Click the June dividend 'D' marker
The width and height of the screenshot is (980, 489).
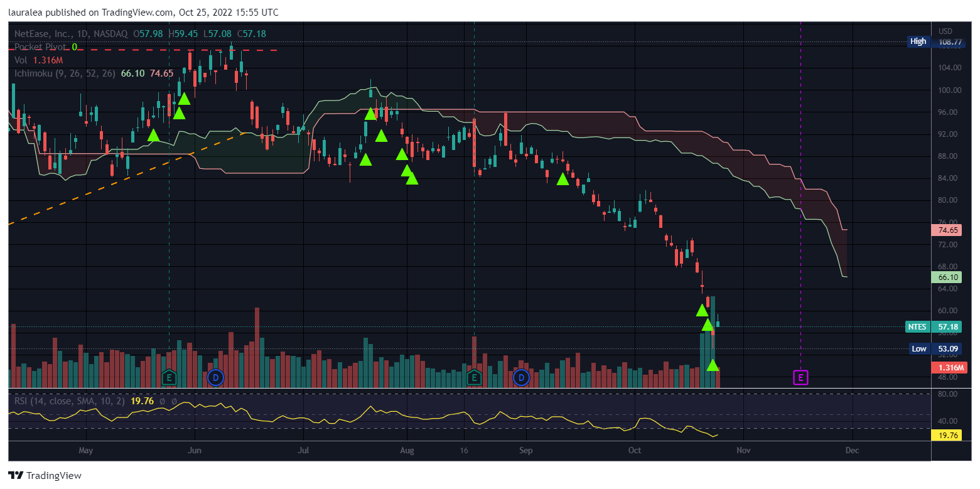(215, 377)
